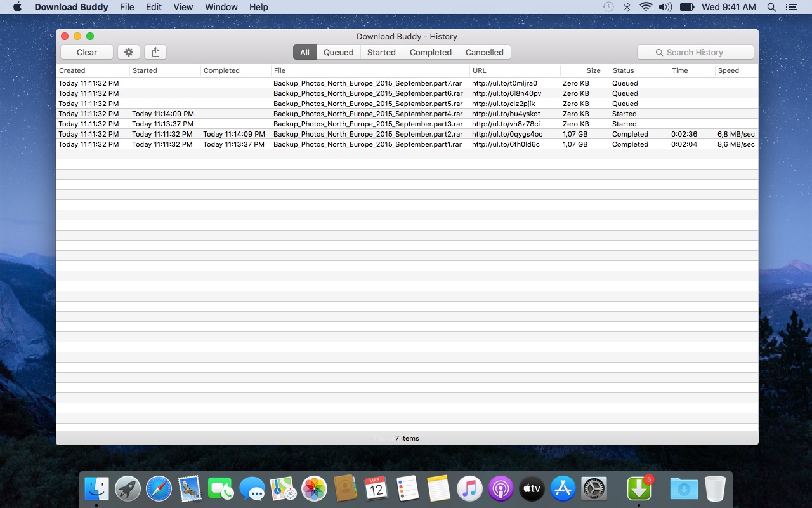The height and width of the screenshot is (508, 812).
Task: Click URL http://ul.to/vh8z78ci cell
Action: pos(506,124)
